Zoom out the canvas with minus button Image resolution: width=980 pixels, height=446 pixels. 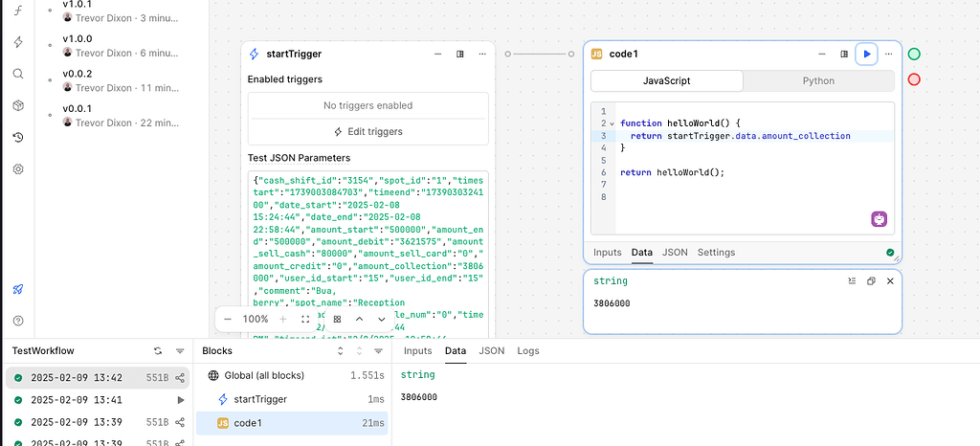[228, 319]
